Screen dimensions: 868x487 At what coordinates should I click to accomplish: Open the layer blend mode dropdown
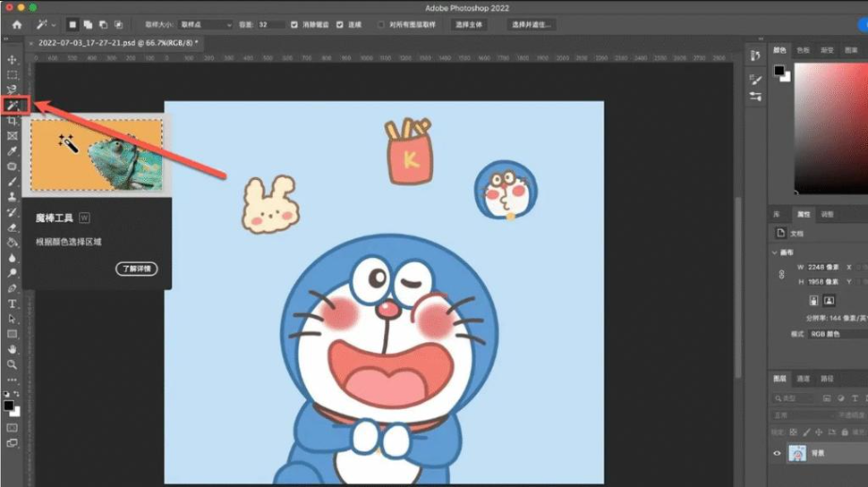pos(803,415)
